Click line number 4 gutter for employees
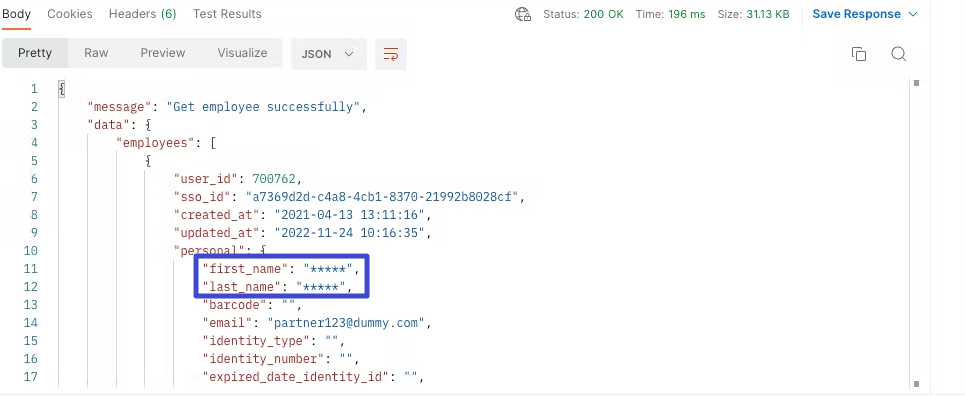The height and width of the screenshot is (397, 965). 34,143
